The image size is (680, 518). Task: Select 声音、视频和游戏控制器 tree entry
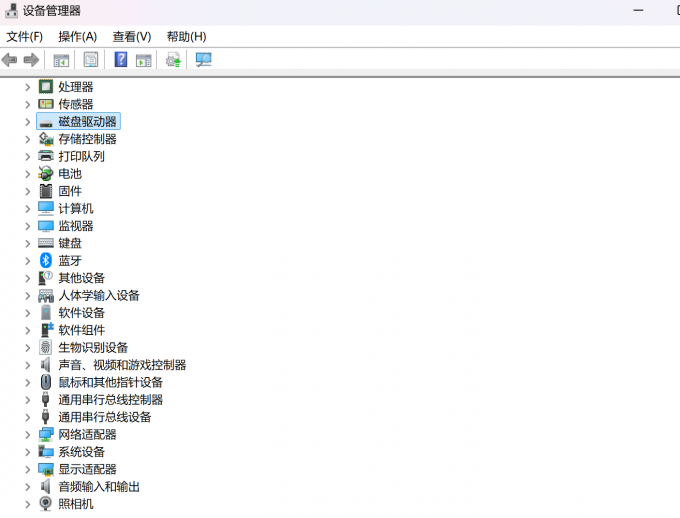(x=122, y=365)
